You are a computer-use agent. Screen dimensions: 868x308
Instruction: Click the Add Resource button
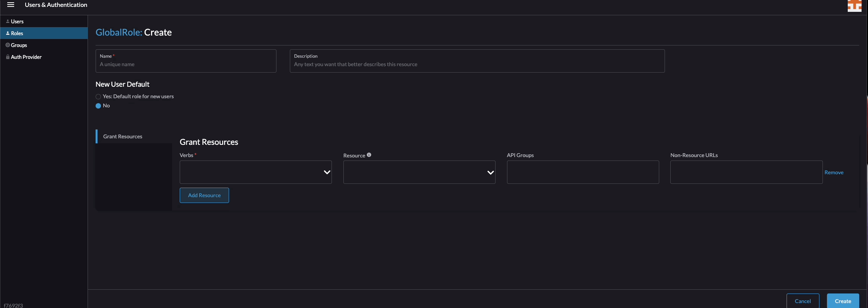204,195
